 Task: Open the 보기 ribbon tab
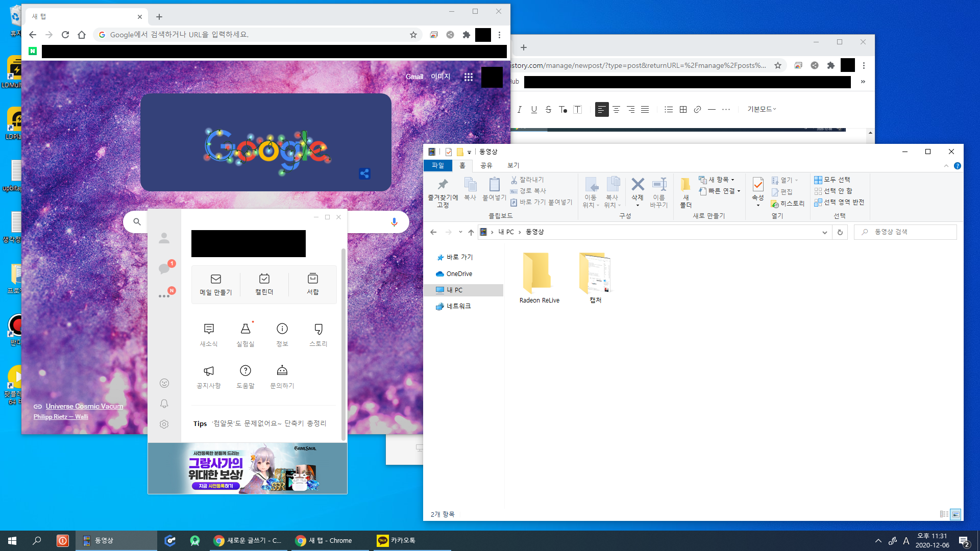513,165
